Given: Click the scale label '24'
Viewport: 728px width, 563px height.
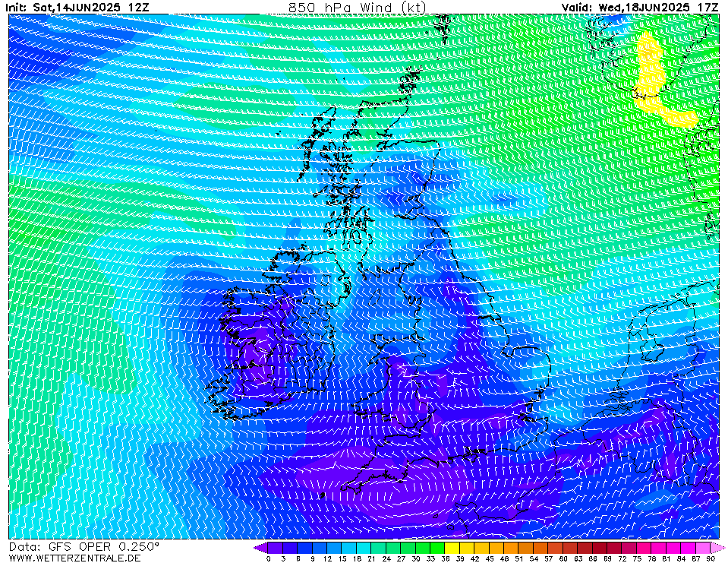Looking at the screenshot, I should pyautogui.click(x=386, y=558).
